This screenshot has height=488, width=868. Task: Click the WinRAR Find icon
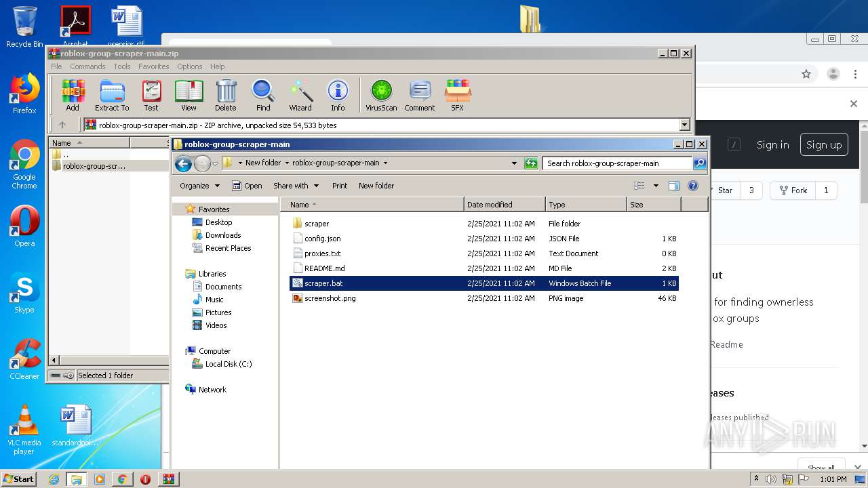(263, 96)
